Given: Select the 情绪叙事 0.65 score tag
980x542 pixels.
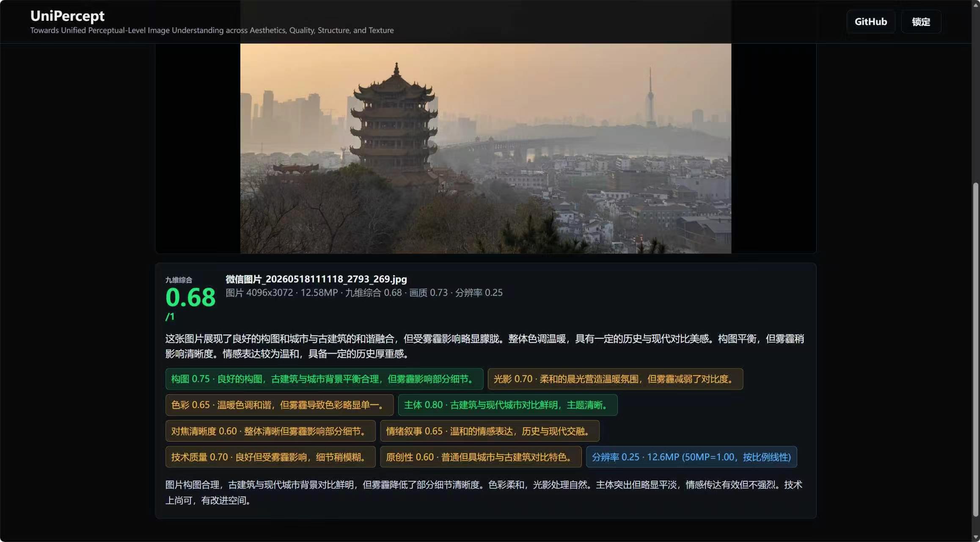Looking at the screenshot, I should click(x=490, y=431).
